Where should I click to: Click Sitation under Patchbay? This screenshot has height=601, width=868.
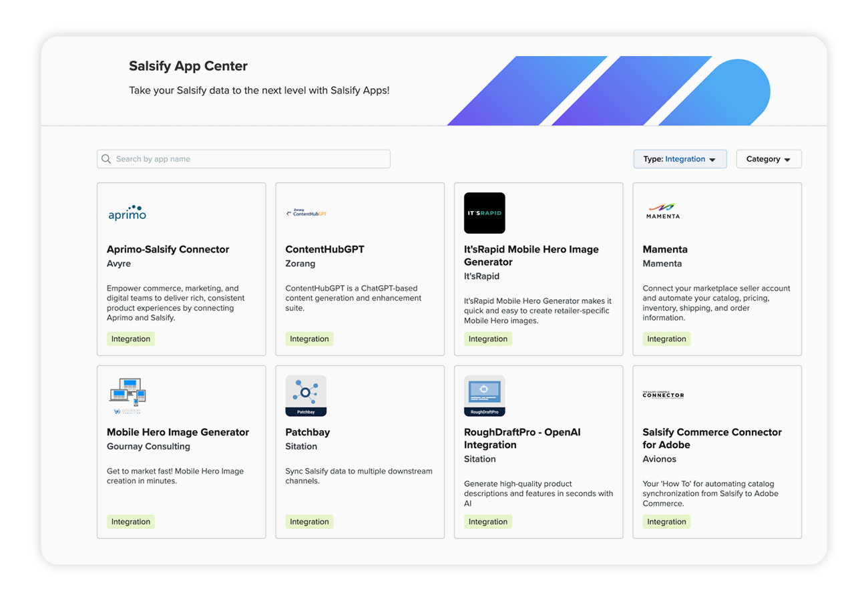(301, 446)
